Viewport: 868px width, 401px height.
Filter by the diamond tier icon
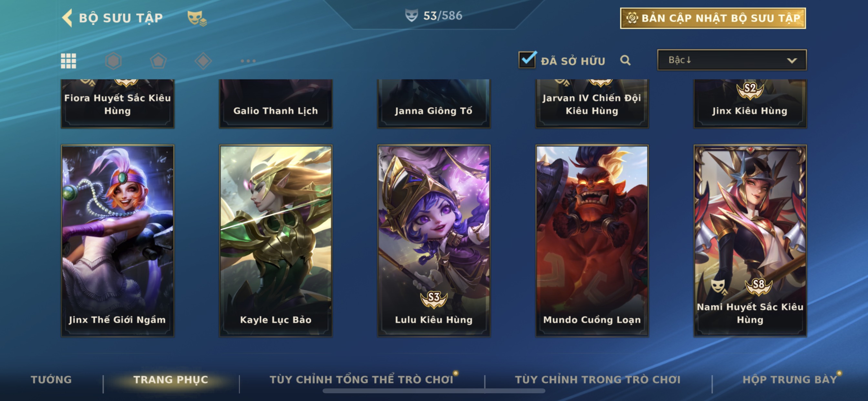[x=203, y=61]
